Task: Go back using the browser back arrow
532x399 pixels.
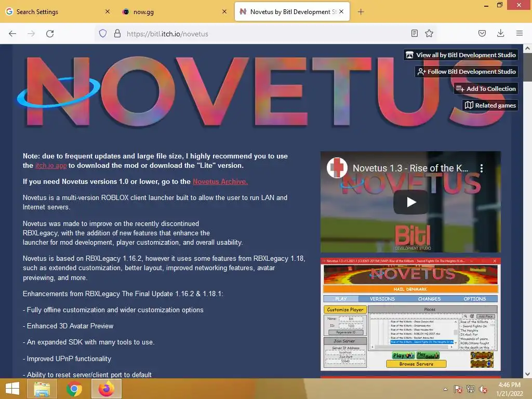Action: (12, 34)
